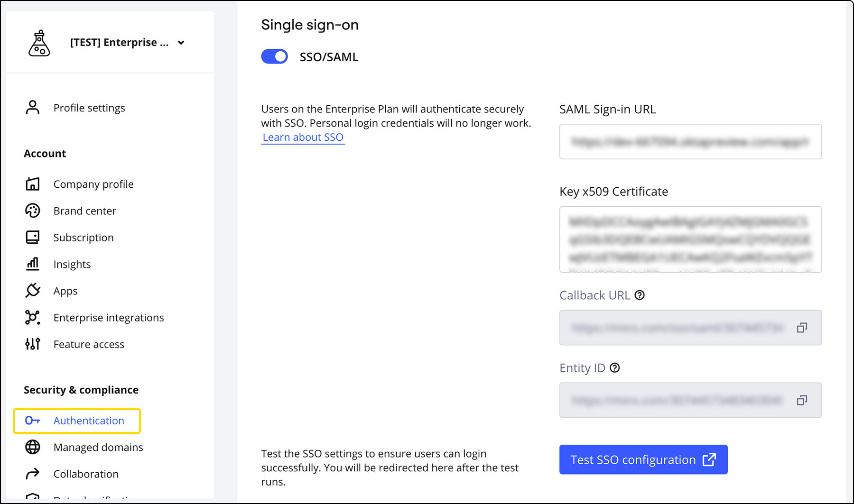Expand the team switcher dropdown arrow
Viewport: 854px width, 504px height.
[x=181, y=43]
